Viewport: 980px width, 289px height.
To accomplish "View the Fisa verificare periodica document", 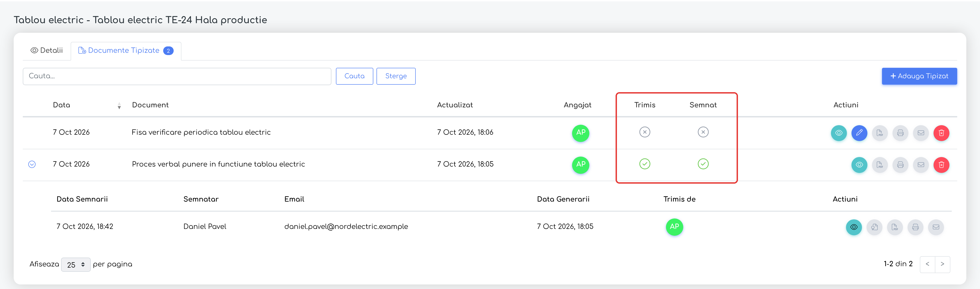I will [838, 133].
